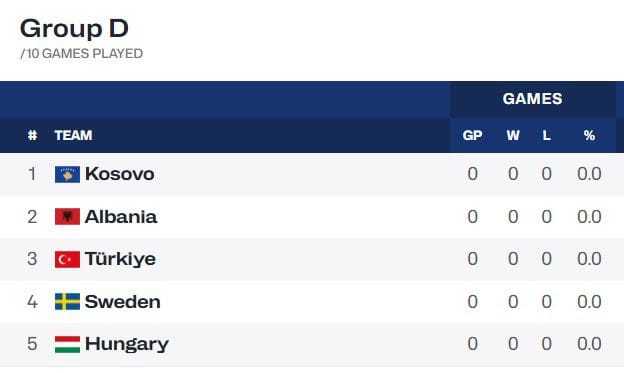Select the Türkiye team name

tap(120, 259)
